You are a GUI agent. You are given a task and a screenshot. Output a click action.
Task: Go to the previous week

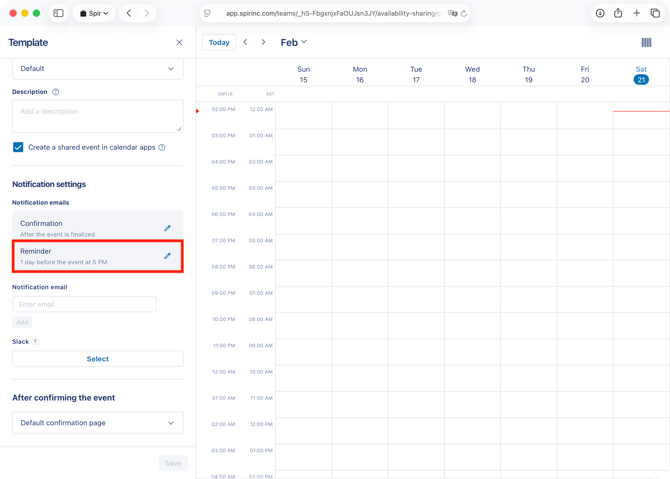tap(246, 42)
